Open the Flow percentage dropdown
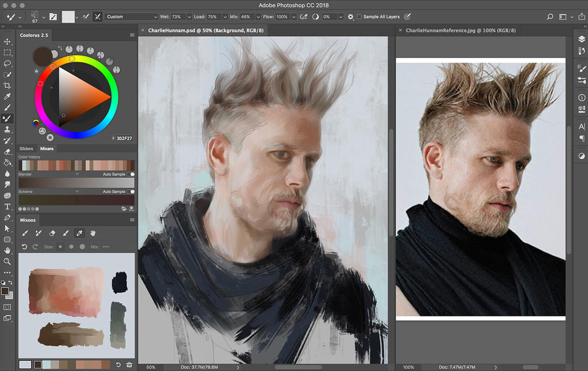The image size is (588, 371). [x=293, y=17]
